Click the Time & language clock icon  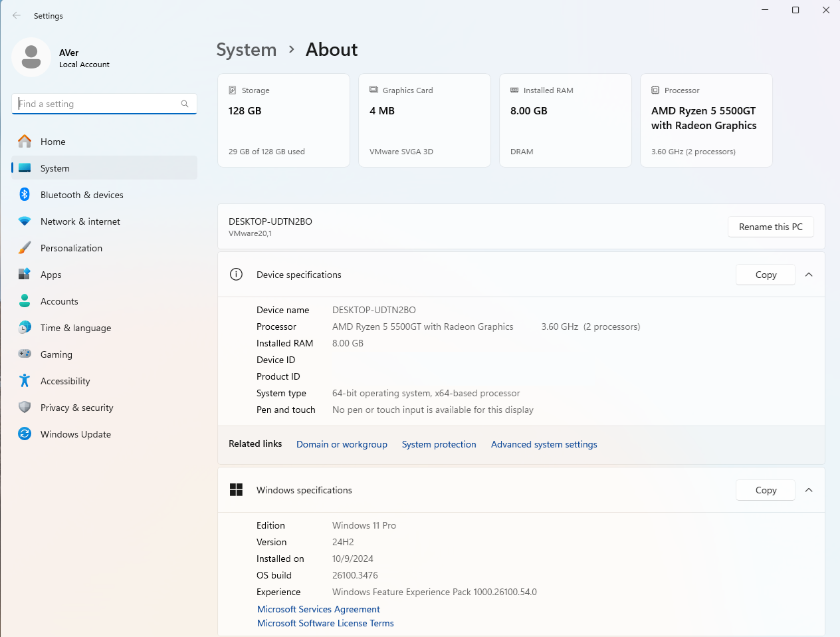(25, 327)
